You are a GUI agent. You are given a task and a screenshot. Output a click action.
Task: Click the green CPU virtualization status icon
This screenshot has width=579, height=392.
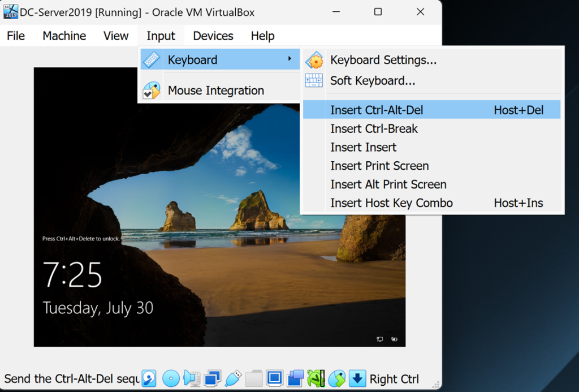316,378
